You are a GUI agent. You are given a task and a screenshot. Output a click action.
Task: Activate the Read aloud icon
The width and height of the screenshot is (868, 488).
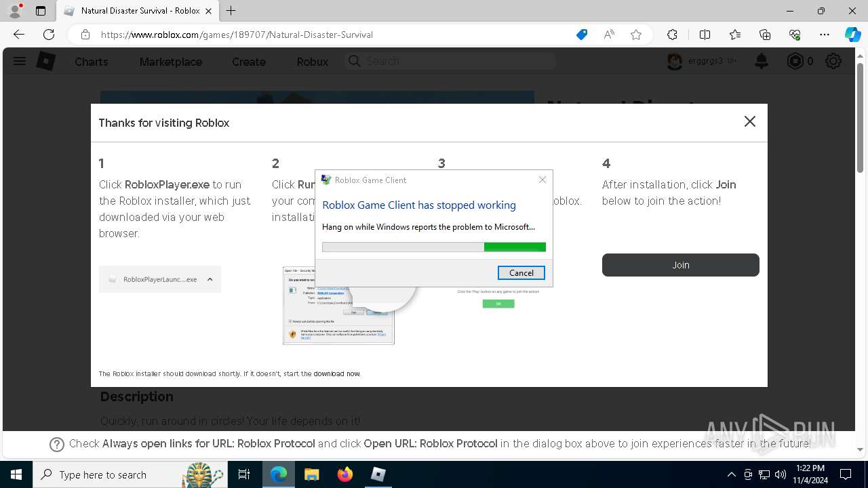(x=609, y=35)
